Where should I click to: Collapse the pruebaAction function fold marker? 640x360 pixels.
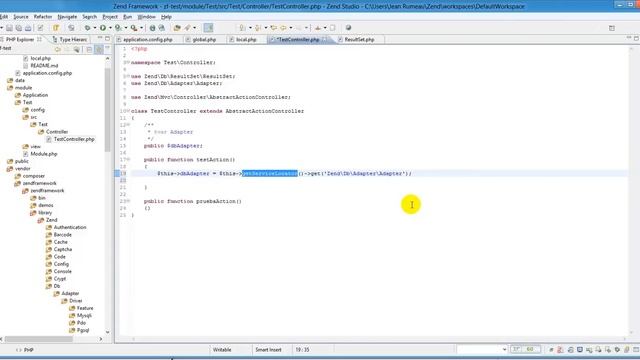[128, 201]
